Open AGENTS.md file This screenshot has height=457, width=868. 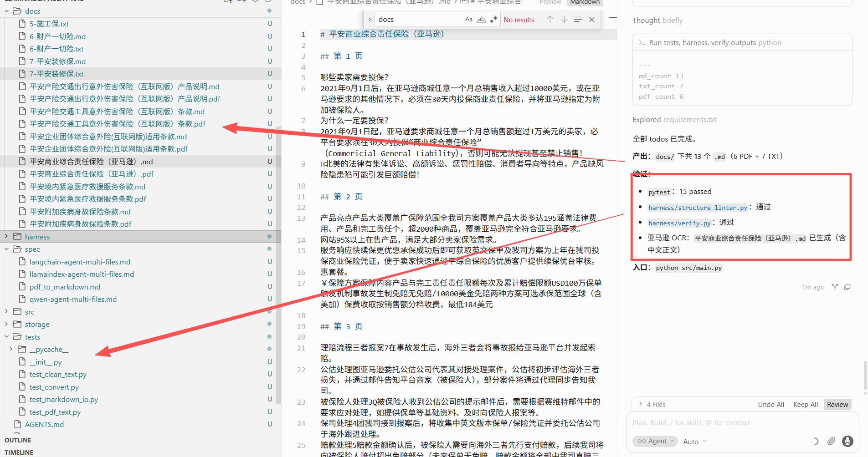(44, 425)
